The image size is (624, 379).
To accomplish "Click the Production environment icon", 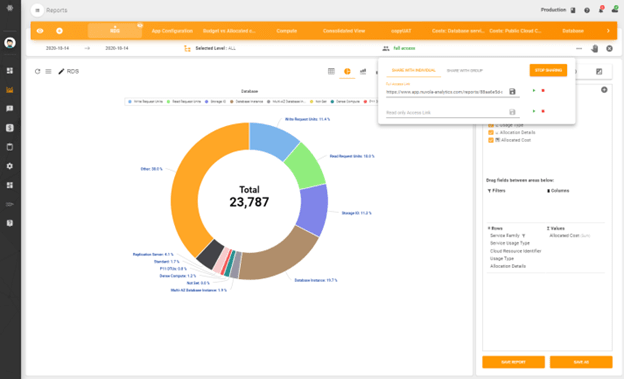I will [x=573, y=10].
